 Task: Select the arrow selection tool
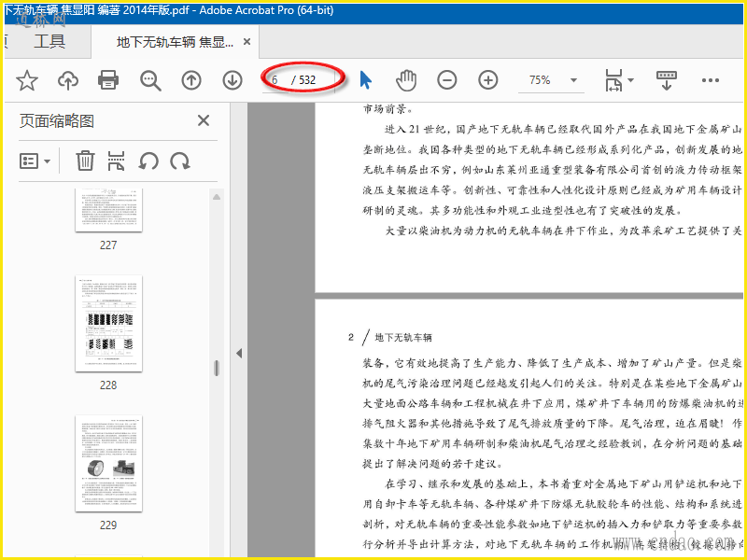365,80
